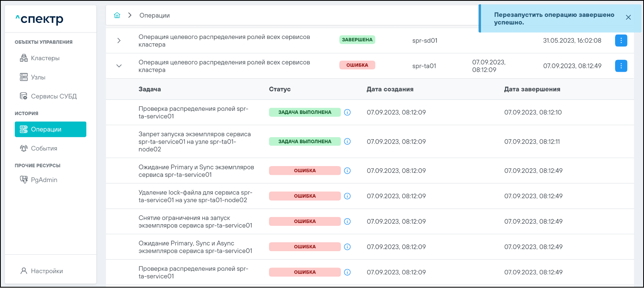
Task: Open three-dot menu for spr-ta01 operation
Action: (621, 66)
